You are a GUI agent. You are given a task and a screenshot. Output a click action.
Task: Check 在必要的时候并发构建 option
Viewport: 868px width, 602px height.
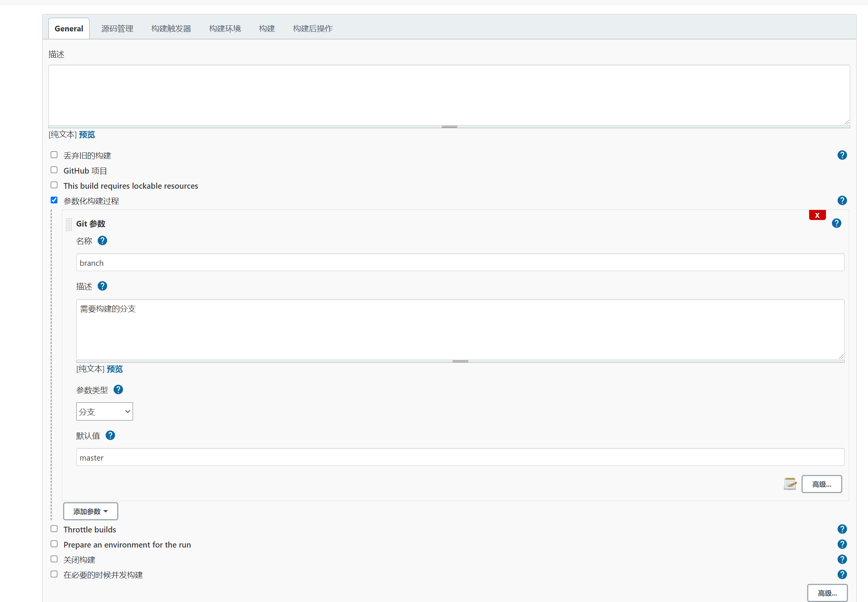54,574
